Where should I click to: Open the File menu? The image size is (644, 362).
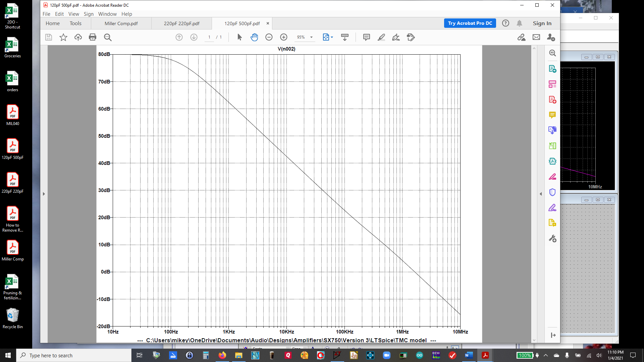46,14
